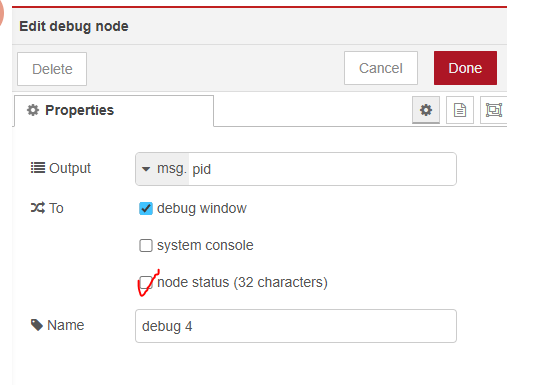Click the Name field containing debug 4
The height and width of the screenshot is (385, 543).
(x=296, y=326)
